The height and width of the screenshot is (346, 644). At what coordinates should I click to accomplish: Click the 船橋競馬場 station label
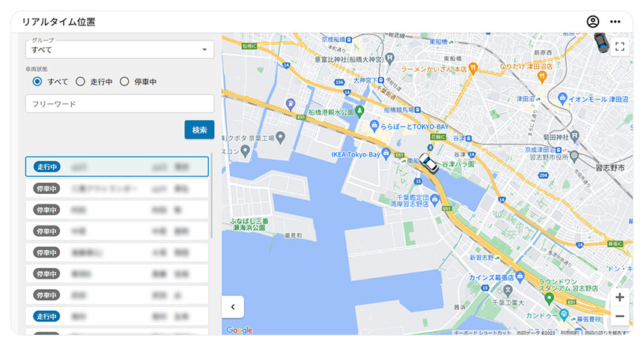point(399,110)
